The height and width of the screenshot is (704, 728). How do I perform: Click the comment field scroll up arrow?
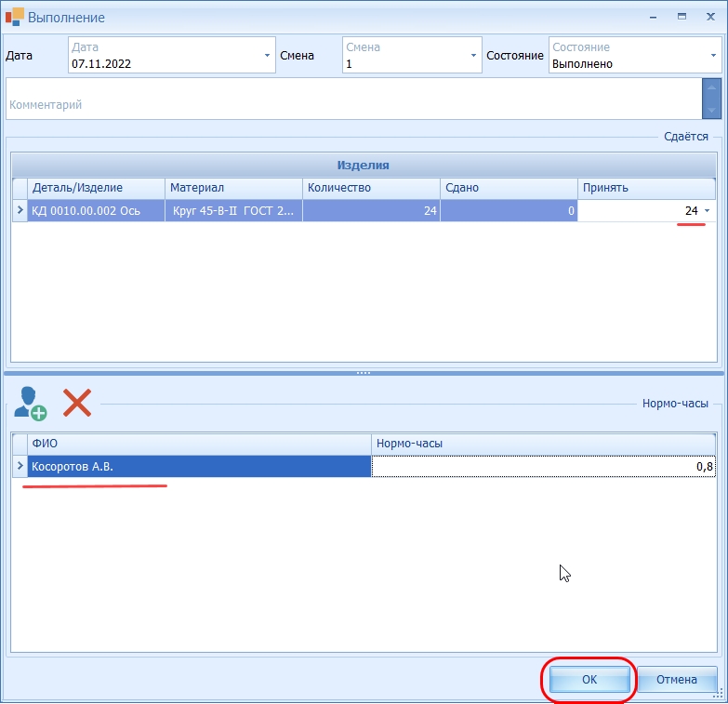(x=711, y=86)
